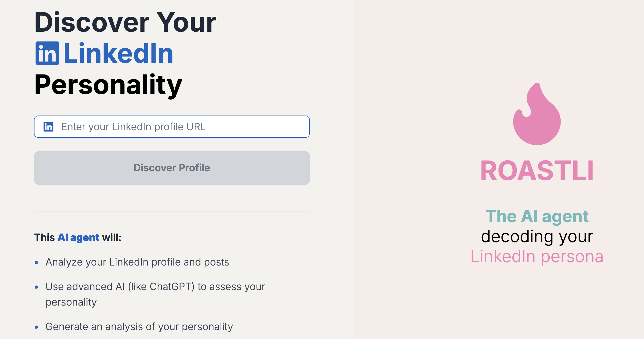
Task: Click the small LinkedIn icon inside URL field
Action: click(48, 127)
